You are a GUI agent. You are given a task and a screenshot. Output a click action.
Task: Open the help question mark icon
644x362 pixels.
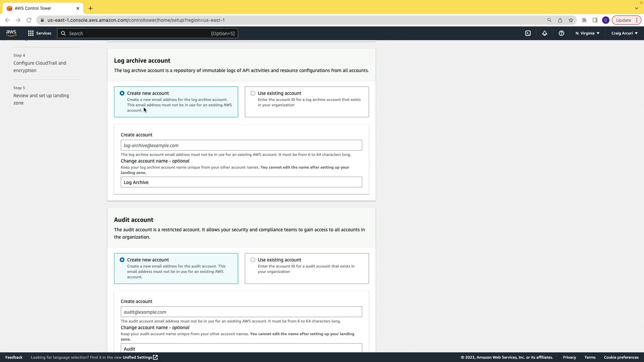561,33
